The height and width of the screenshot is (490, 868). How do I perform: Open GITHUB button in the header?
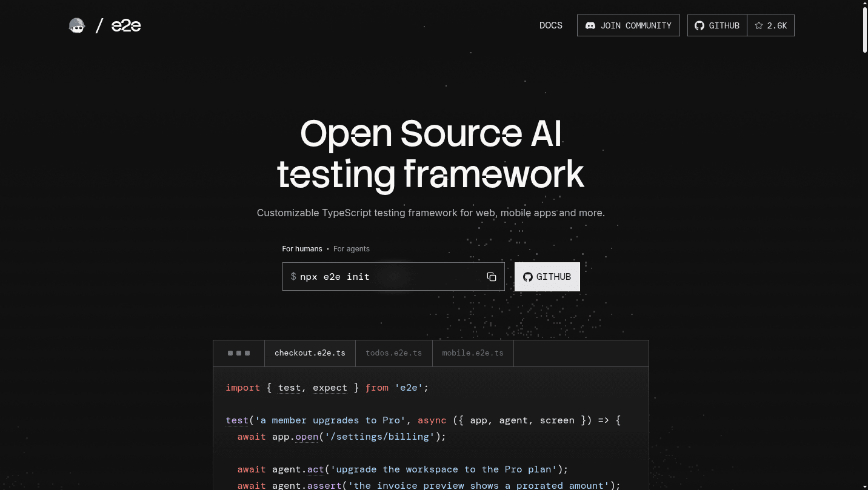click(717, 25)
